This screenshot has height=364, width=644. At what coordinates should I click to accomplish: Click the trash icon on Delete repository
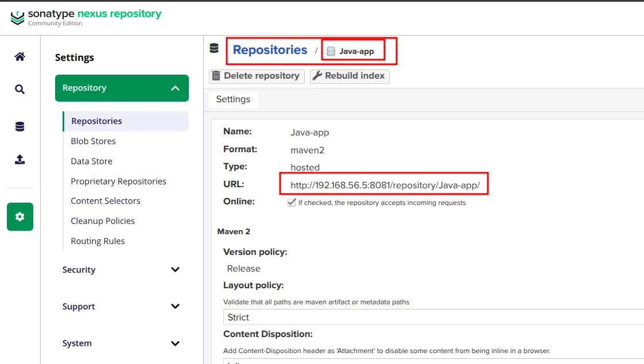[x=216, y=76]
